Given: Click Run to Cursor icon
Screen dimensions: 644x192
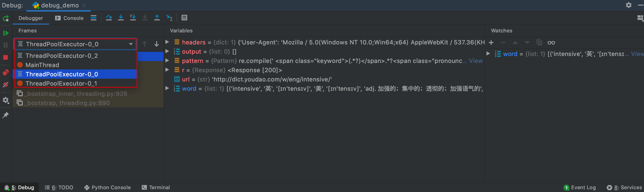Looking at the screenshot, I should pyautogui.click(x=169, y=18).
